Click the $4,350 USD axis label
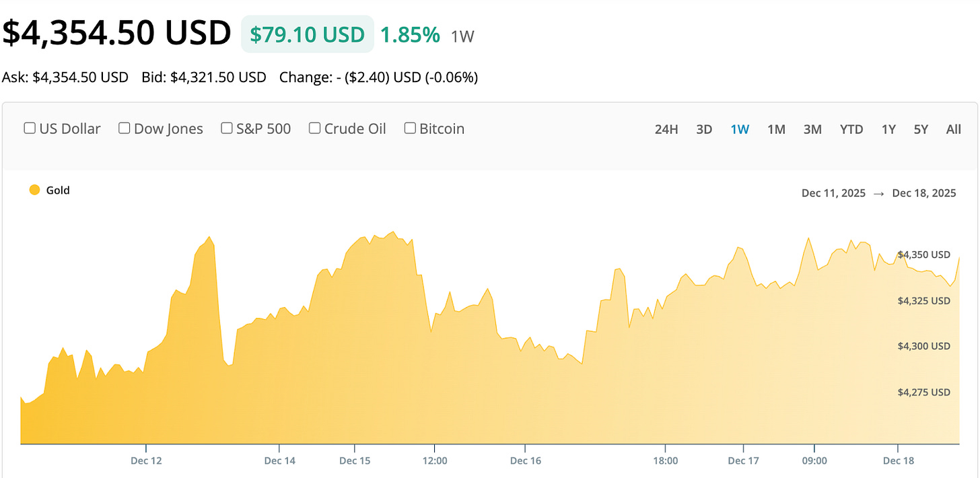Viewport: 980px width, 478px height. pos(923,254)
